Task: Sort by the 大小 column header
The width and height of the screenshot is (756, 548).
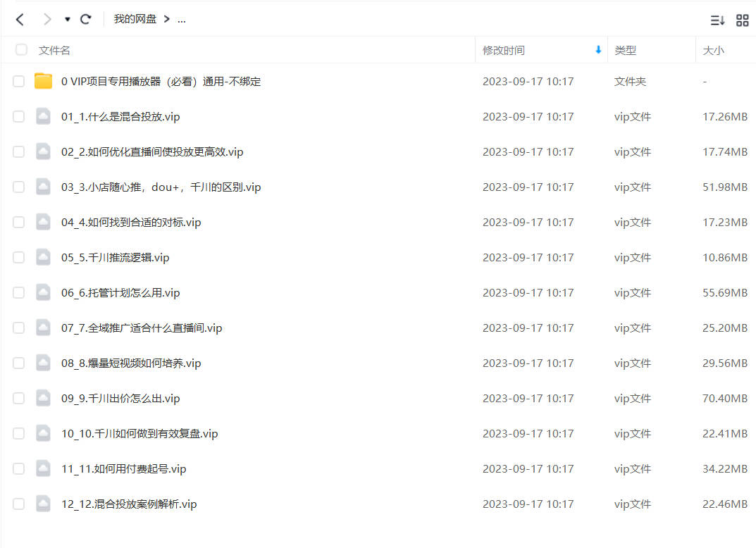Action: (714, 50)
